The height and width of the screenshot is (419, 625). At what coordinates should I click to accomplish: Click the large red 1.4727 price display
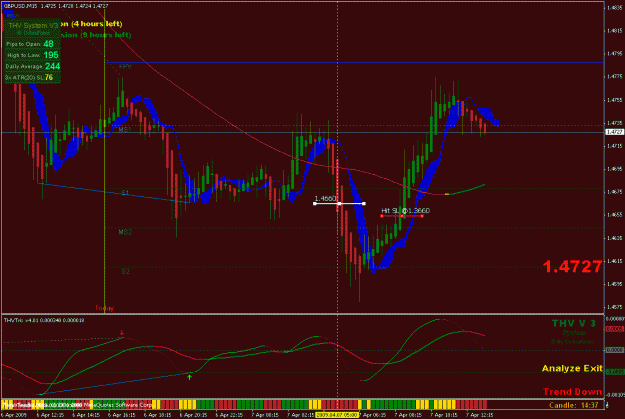coord(572,267)
